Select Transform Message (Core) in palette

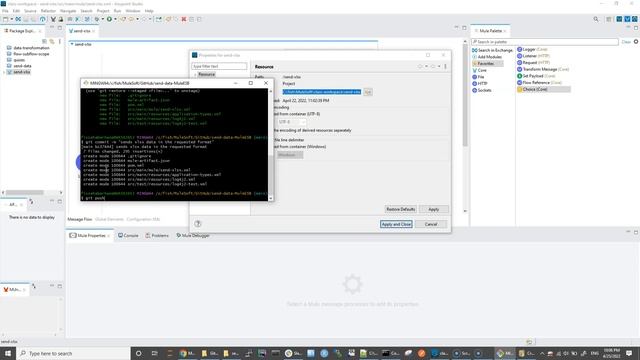[x=543, y=69]
